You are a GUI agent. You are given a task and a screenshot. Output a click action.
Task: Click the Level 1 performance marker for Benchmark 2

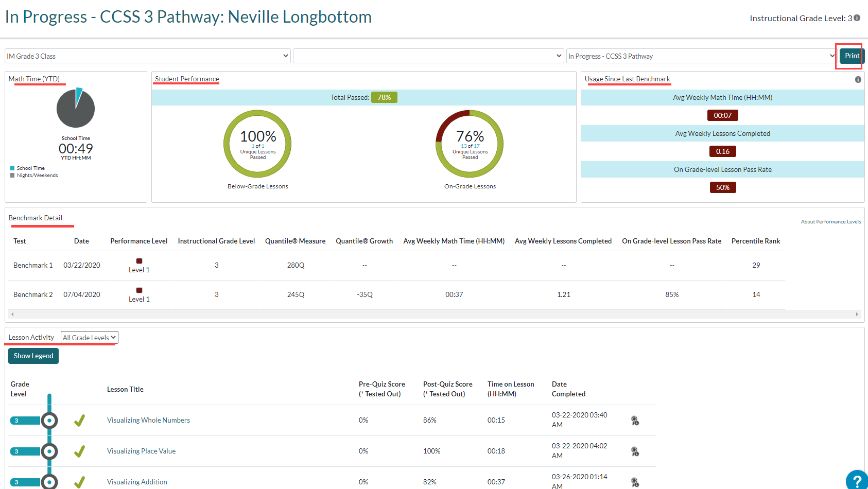(138, 291)
